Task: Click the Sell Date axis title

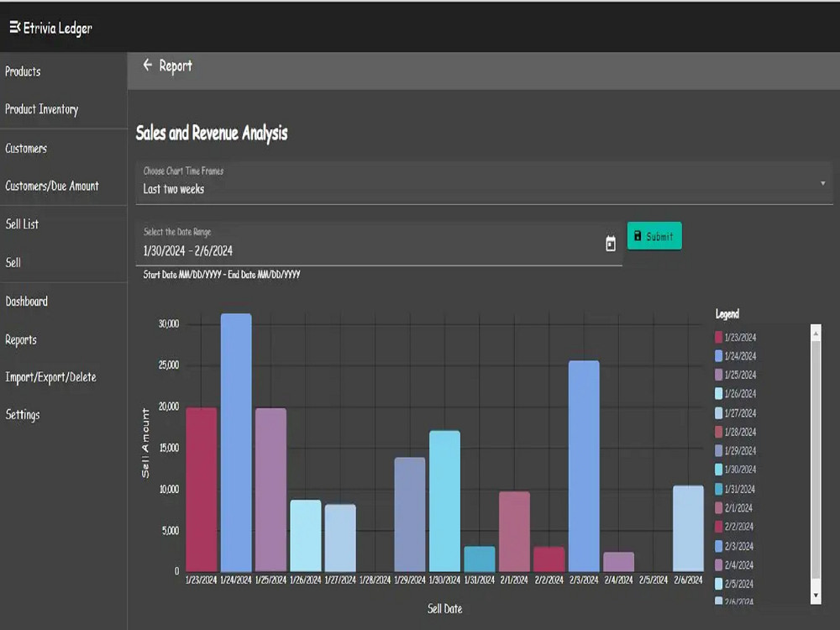Action: tap(444, 608)
